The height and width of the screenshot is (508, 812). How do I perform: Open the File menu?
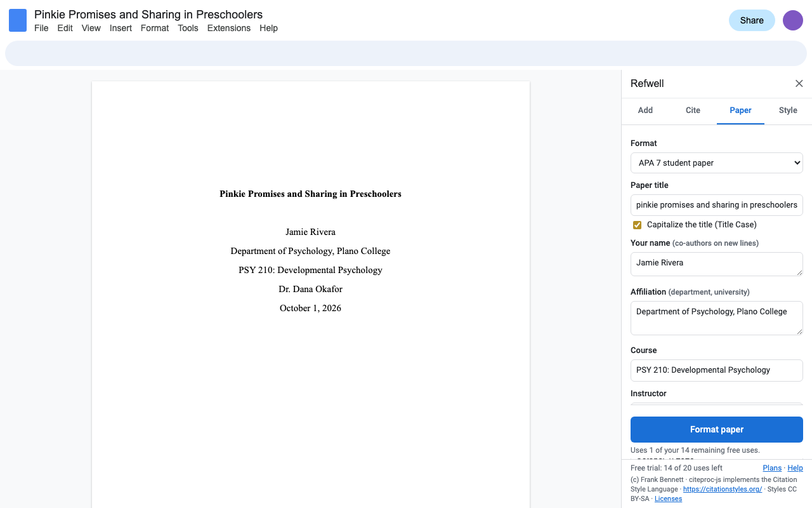[x=41, y=28]
